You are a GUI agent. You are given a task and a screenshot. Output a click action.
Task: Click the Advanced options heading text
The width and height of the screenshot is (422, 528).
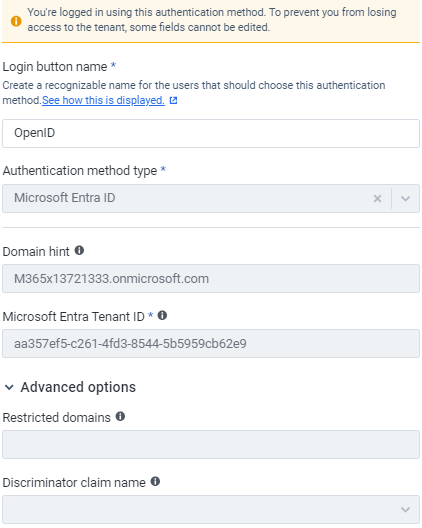coord(78,387)
